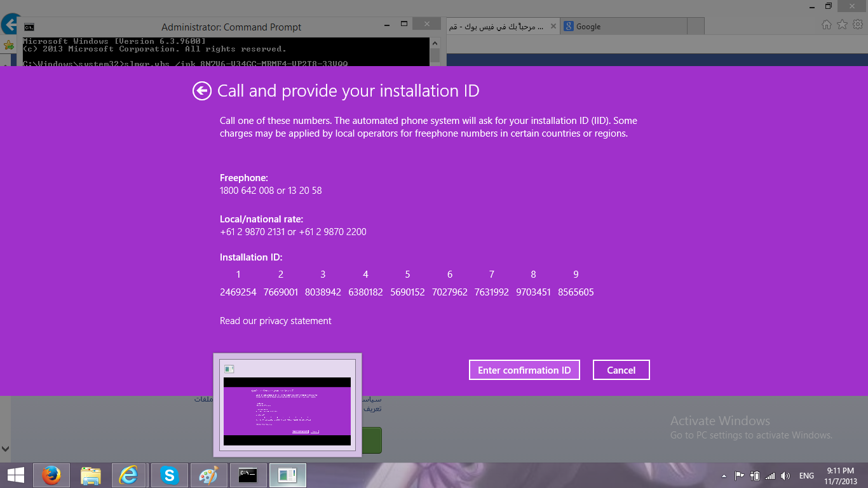Open the volume speaker tray icon
This screenshot has width=868, height=488.
click(785, 475)
